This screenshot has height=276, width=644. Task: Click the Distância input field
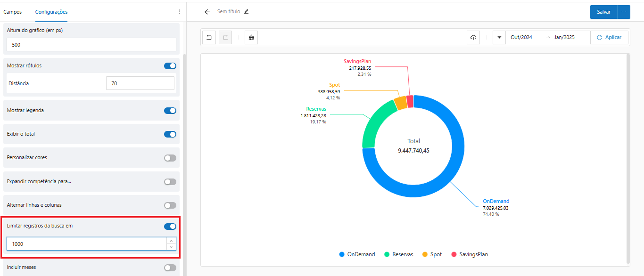140,83
